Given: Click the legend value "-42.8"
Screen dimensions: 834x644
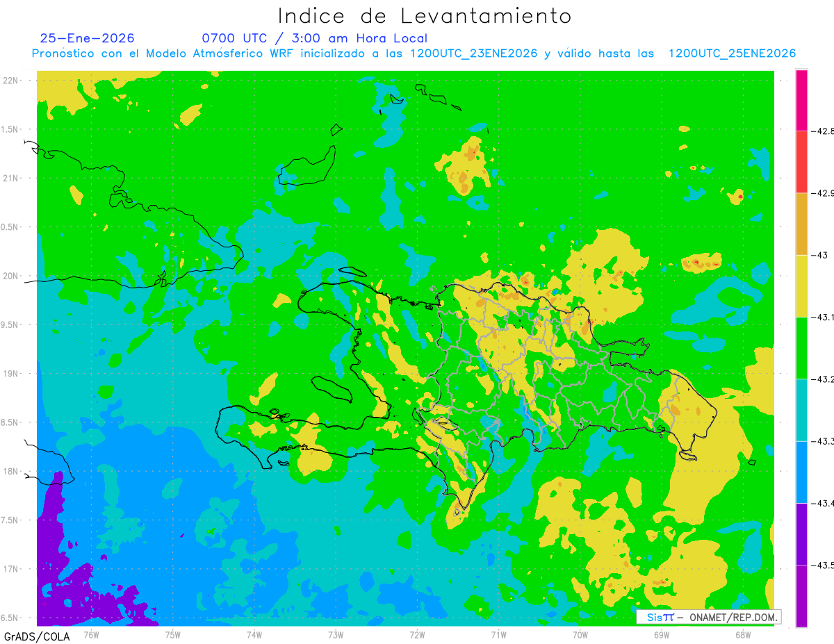Looking at the screenshot, I should click(822, 131).
